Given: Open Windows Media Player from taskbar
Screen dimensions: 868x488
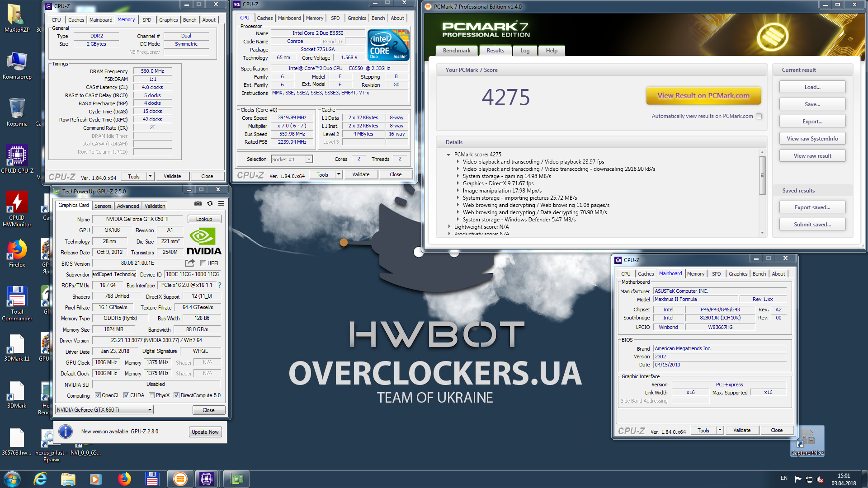Looking at the screenshot, I should coord(95,479).
